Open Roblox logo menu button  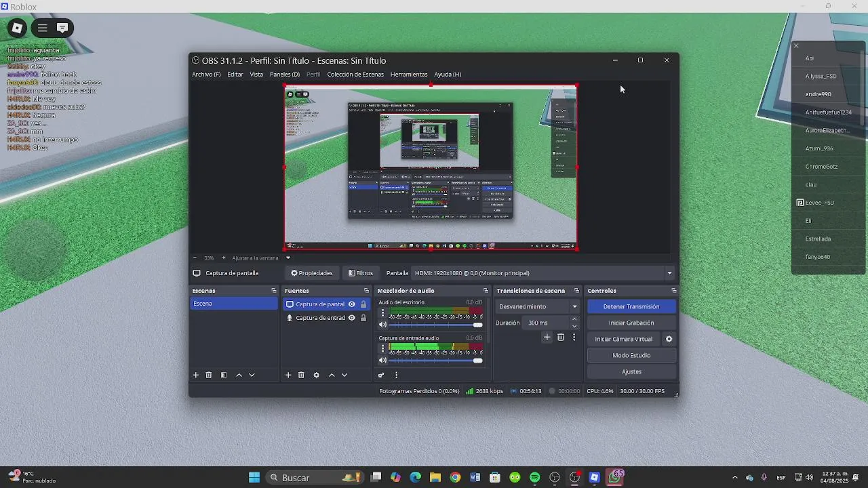(18, 28)
